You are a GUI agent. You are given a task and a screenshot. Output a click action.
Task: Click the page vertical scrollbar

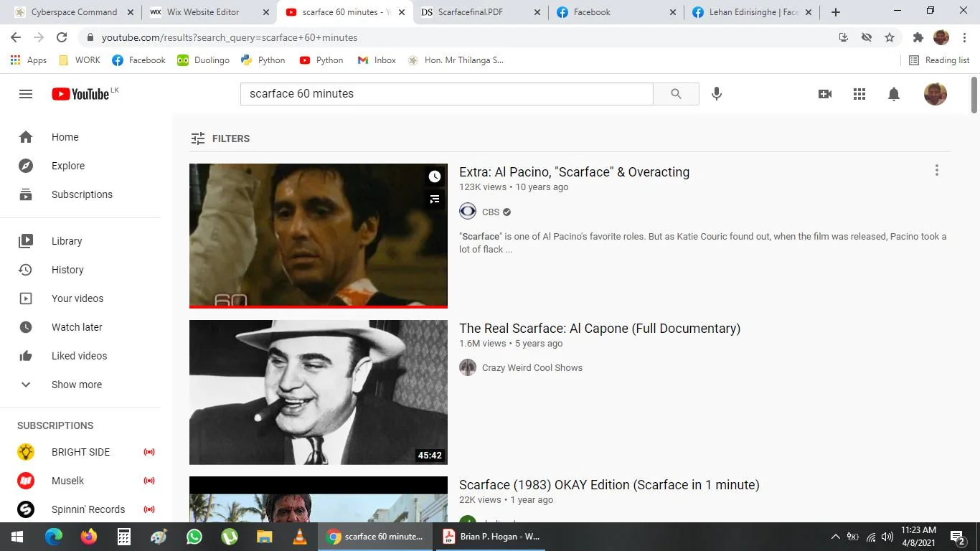coord(974,93)
